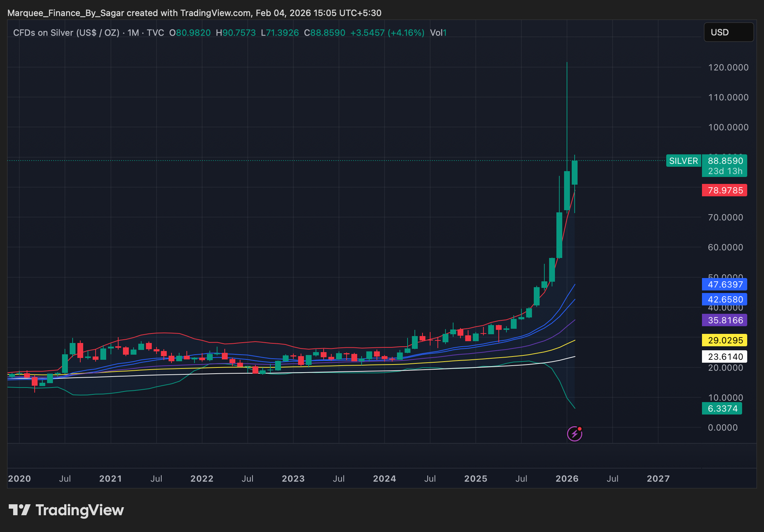Click the teal 6.3374 lower band label
This screenshot has height=532, width=764.
coord(722,409)
